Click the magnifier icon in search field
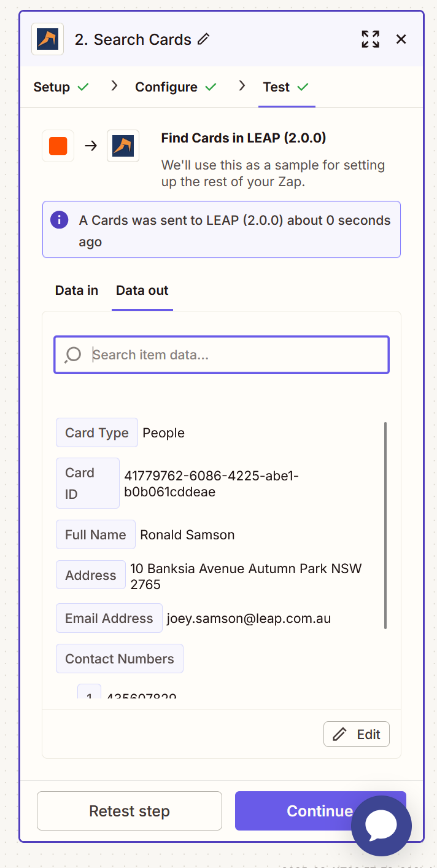 73,354
